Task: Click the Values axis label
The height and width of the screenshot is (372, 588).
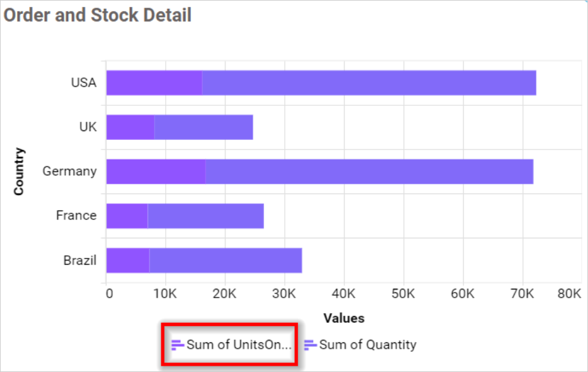Action: 343,318
